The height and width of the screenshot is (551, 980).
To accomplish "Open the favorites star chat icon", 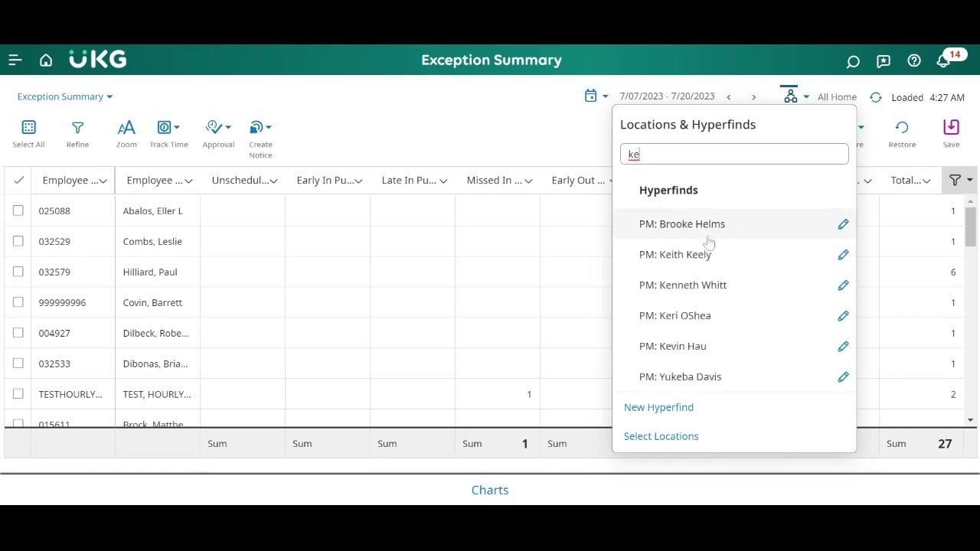I will click(884, 60).
